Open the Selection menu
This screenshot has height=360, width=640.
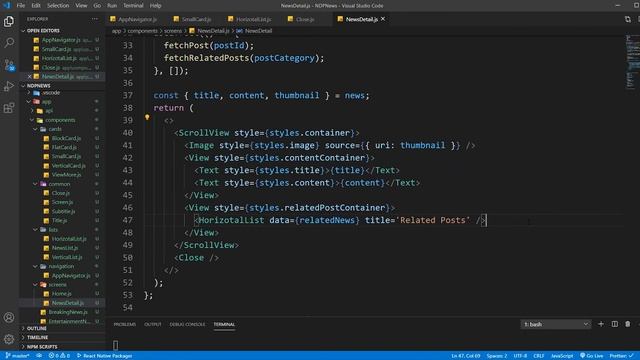[x=58, y=6]
